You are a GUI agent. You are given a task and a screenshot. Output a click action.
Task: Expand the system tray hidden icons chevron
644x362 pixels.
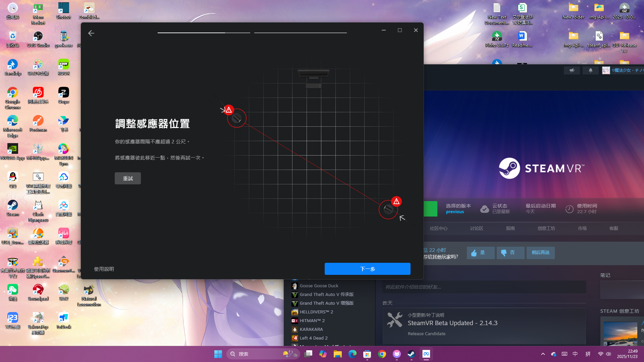click(x=543, y=354)
